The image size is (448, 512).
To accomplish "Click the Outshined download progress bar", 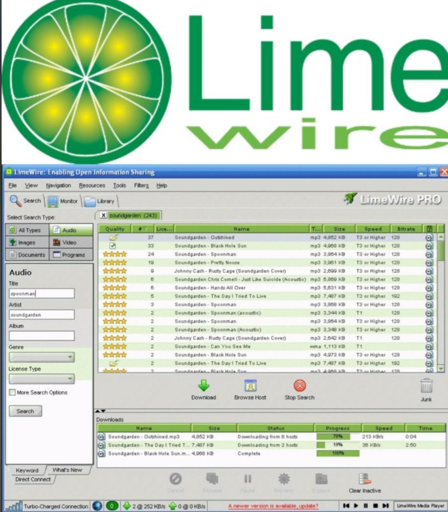I will (338, 436).
